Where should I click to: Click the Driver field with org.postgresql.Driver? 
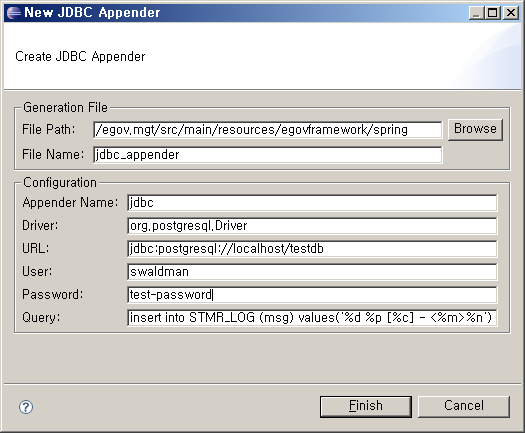[x=312, y=226]
